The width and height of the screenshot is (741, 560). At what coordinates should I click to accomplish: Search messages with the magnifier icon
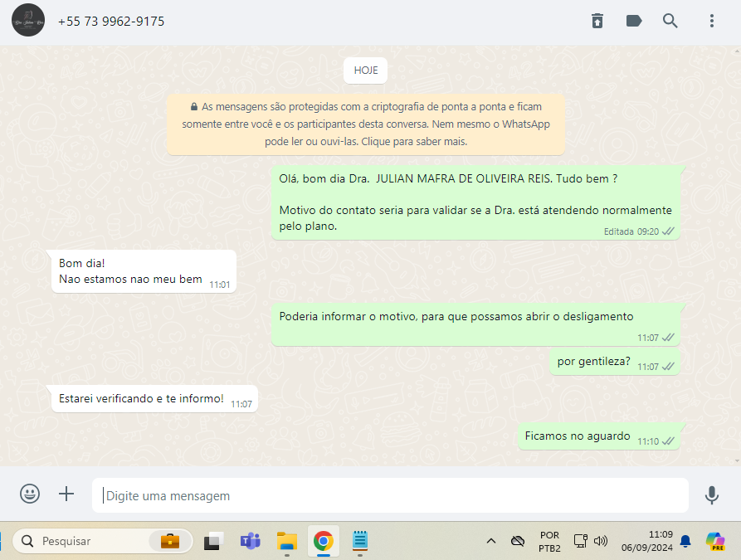click(x=670, y=22)
